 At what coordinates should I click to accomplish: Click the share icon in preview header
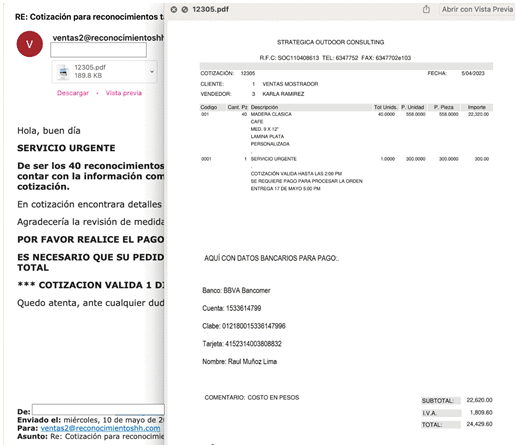coord(426,9)
